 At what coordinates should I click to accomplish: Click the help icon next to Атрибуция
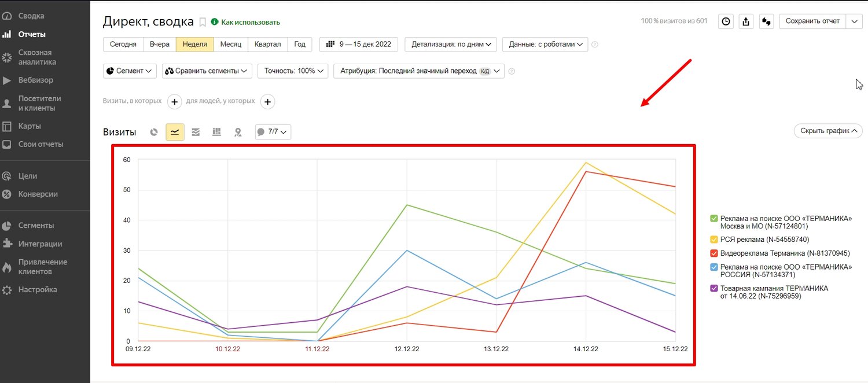click(x=511, y=71)
